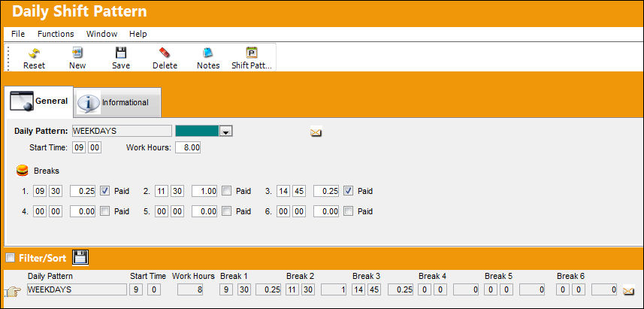Click break 4 duration field
Screen dimensions: 644x309
point(83,211)
